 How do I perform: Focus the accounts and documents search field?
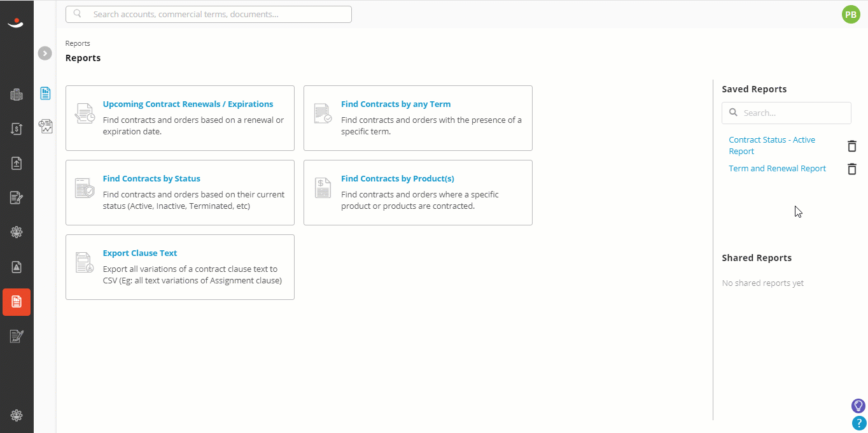coord(209,14)
